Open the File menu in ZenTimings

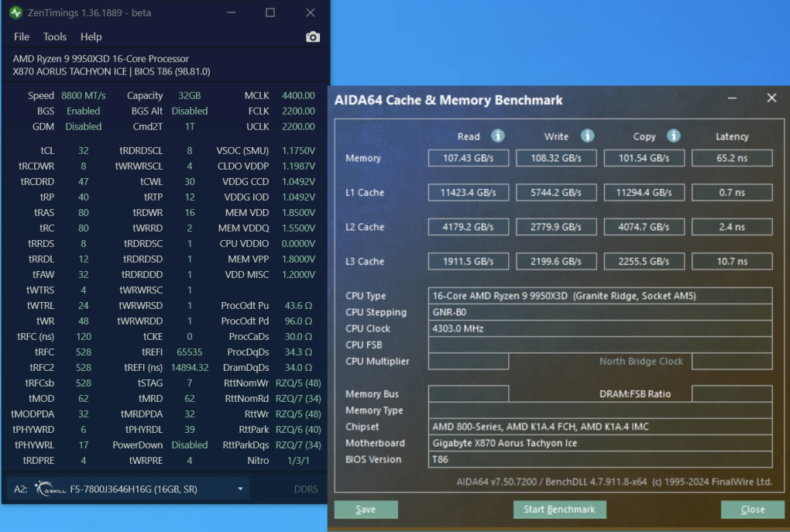coord(22,36)
